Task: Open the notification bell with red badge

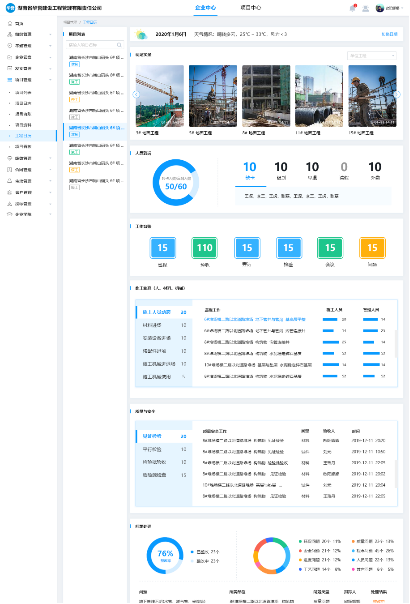Action: 353,8
